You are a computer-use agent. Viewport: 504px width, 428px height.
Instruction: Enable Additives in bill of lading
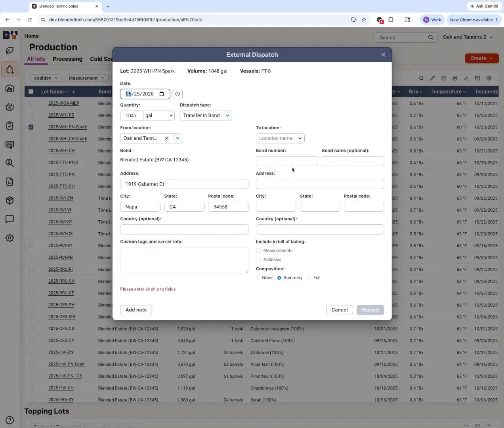258,260
